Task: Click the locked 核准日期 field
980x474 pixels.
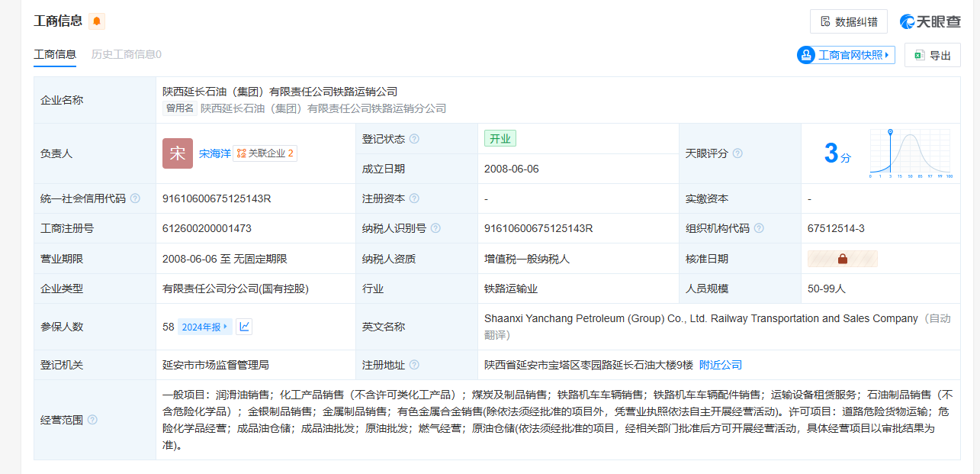Action: 842,259
